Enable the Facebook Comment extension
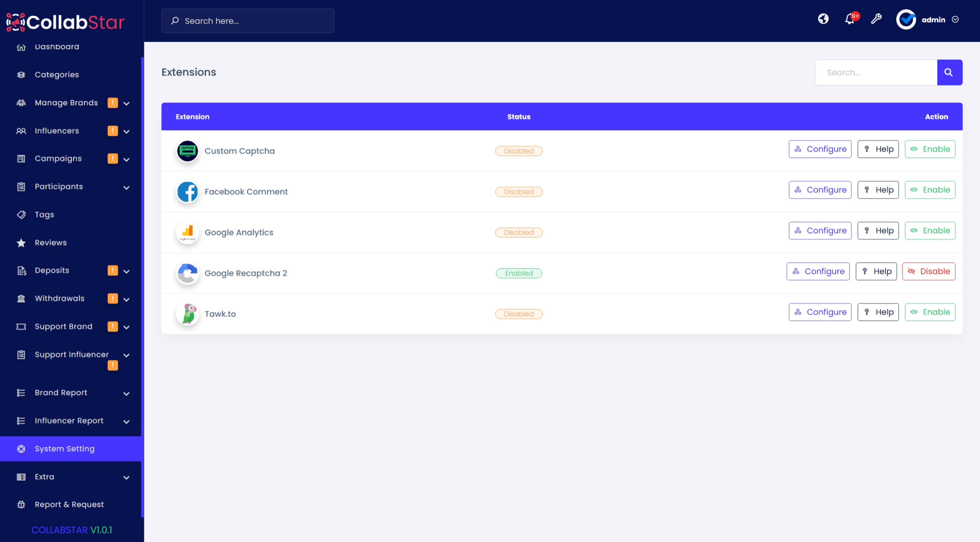The image size is (980, 542). click(930, 190)
